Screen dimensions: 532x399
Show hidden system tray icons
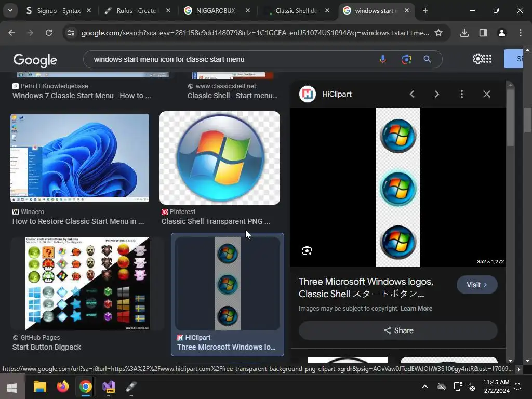pos(425,387)
